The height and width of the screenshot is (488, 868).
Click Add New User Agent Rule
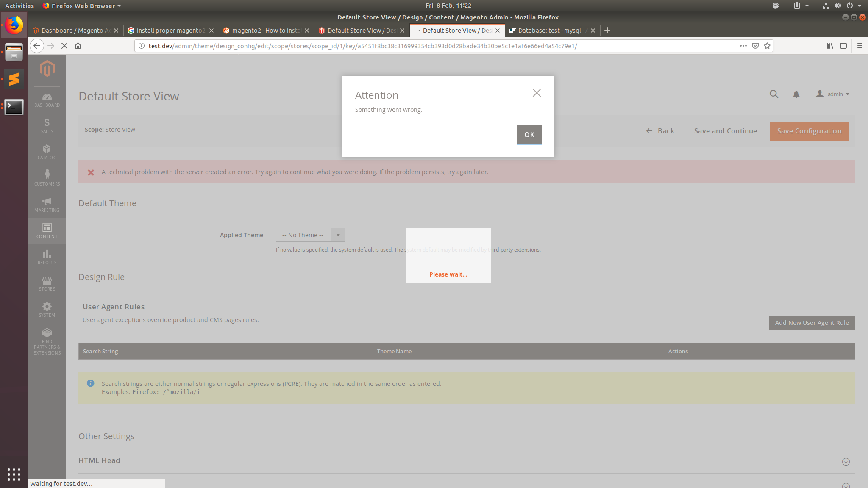pyautogui.click(x=811, y=322)
